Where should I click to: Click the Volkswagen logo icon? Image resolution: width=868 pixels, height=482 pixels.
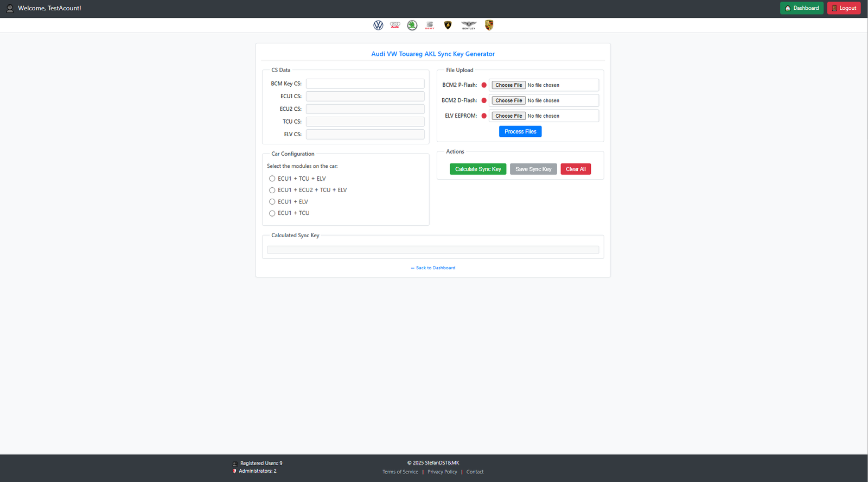[x=378, y=26]
